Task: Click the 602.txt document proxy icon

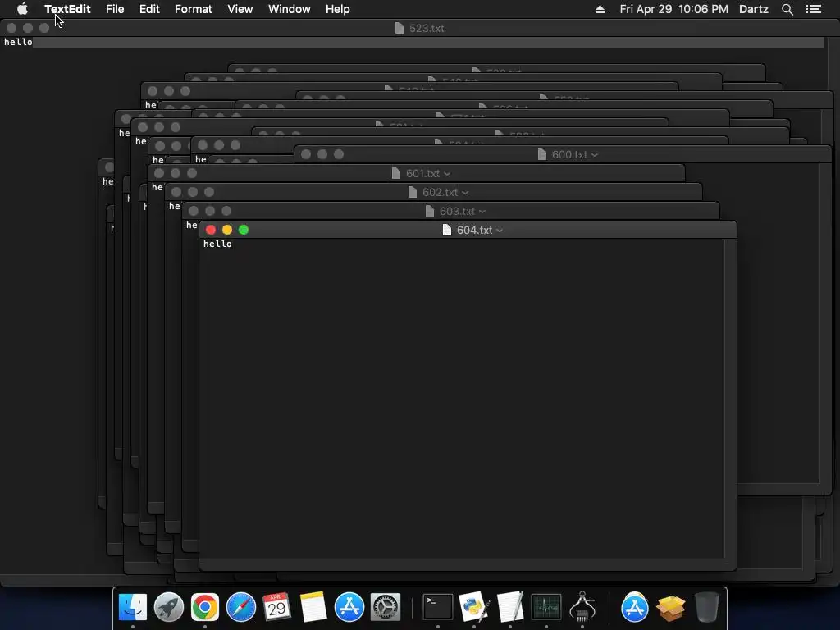Action: (413, 192)
